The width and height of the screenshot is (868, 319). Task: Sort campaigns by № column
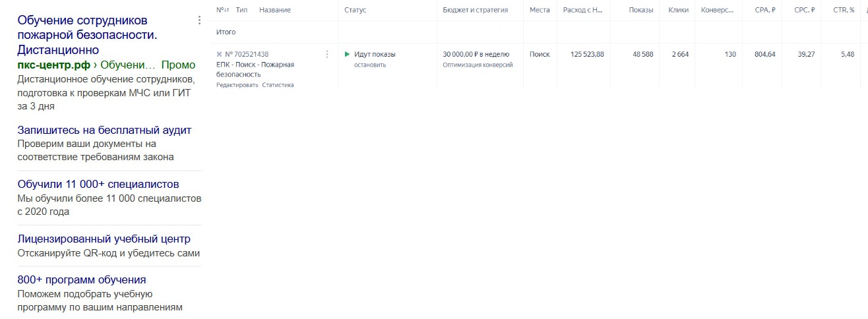pos(222,11)
